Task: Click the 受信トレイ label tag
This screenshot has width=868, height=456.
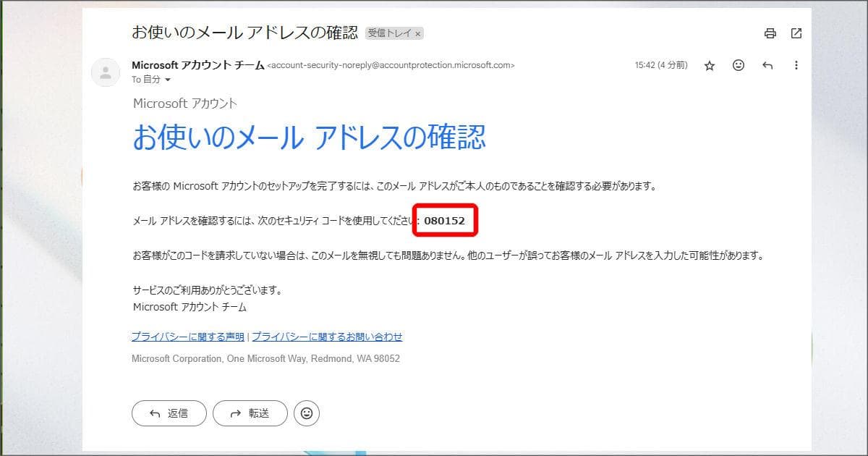Action: pyautogui.click(x=394, y=33)
